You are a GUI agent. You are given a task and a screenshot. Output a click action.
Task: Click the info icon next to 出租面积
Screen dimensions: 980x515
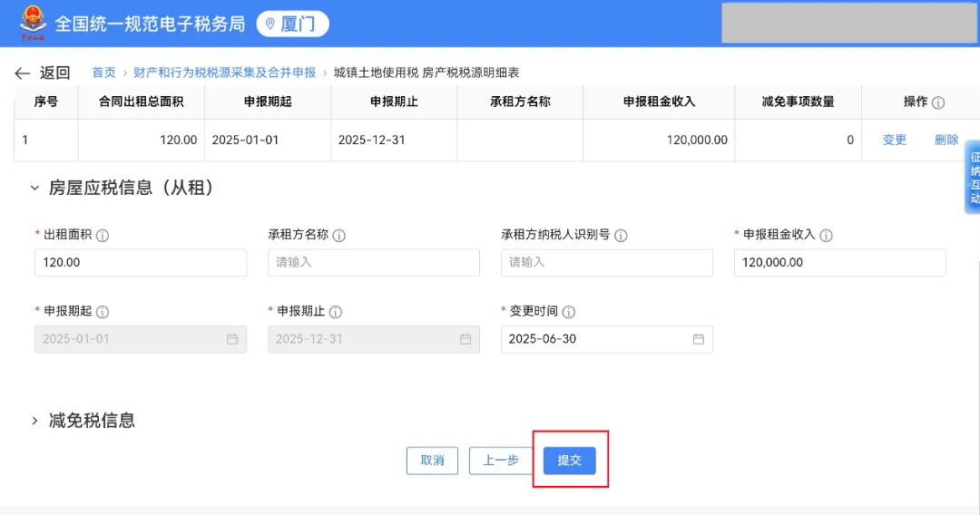(103, 236)
